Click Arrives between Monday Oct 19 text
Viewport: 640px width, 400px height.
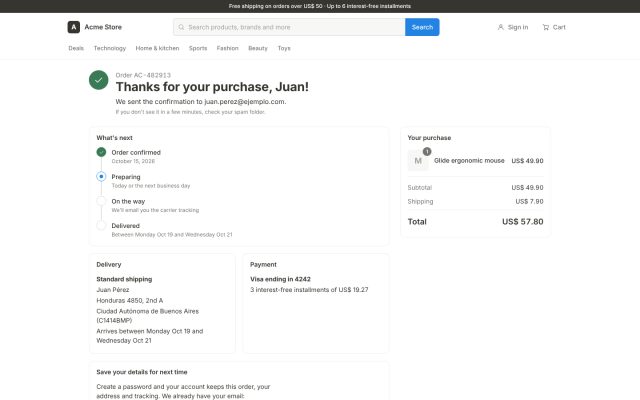[x=149, y=336]
